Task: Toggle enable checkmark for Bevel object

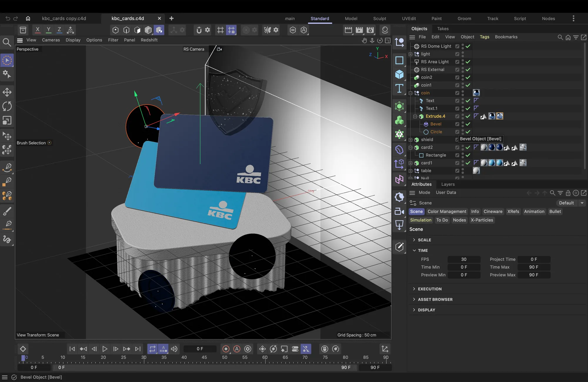Action: pos(468,124)
